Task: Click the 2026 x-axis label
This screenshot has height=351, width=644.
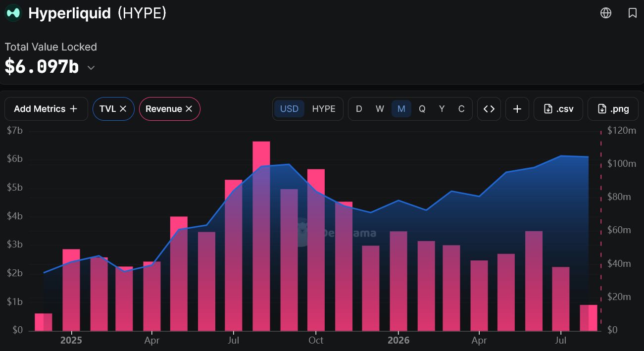Action: [x=398, y=341]
